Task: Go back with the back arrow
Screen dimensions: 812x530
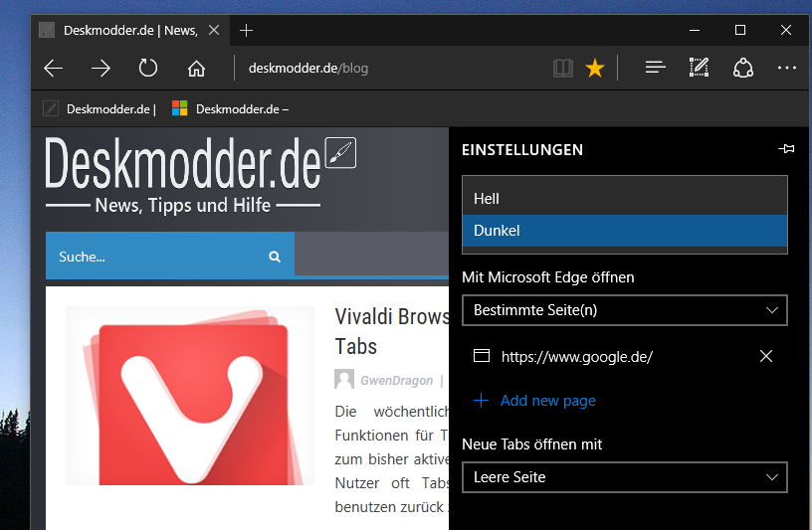Action: coord(54,68)
